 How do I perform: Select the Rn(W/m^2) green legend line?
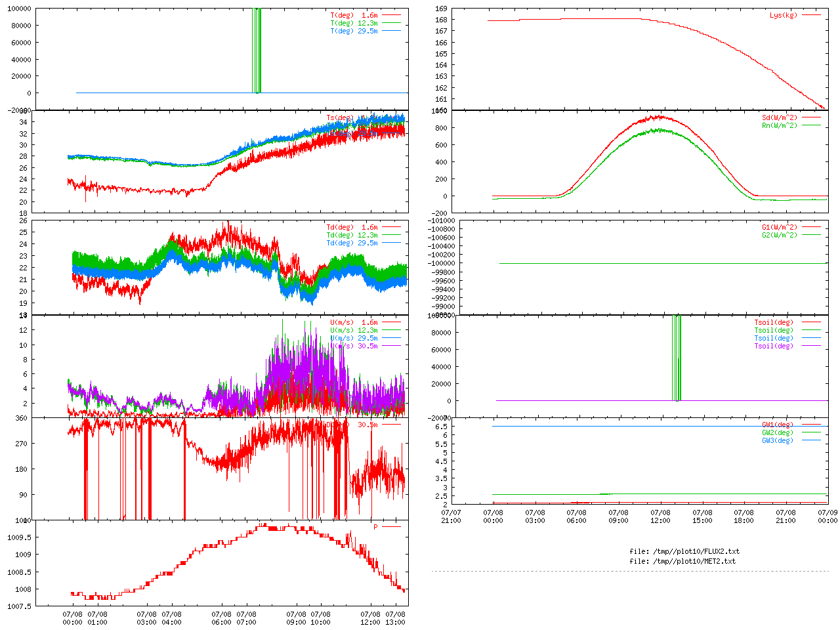pyautogui.click(x=811, y=125)
